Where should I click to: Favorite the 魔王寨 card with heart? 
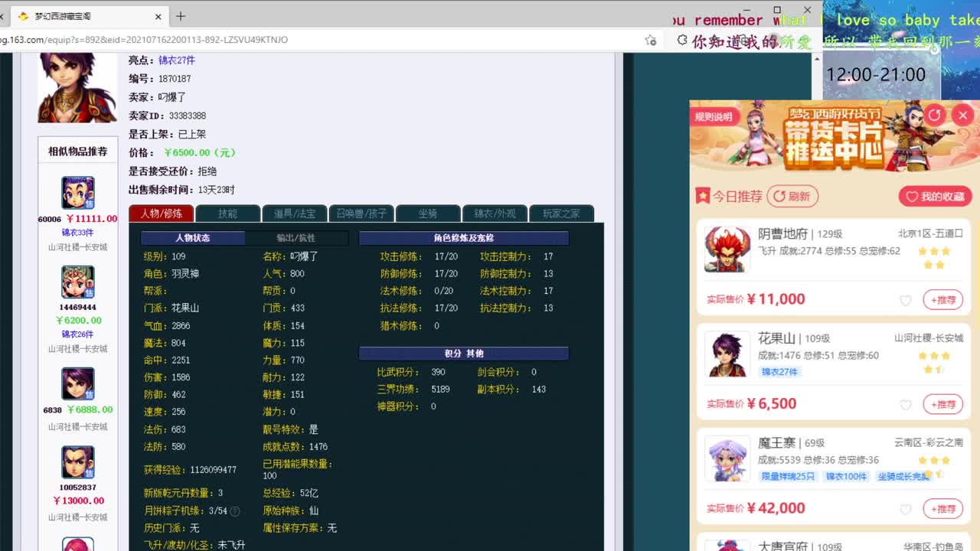click(906, 510)
